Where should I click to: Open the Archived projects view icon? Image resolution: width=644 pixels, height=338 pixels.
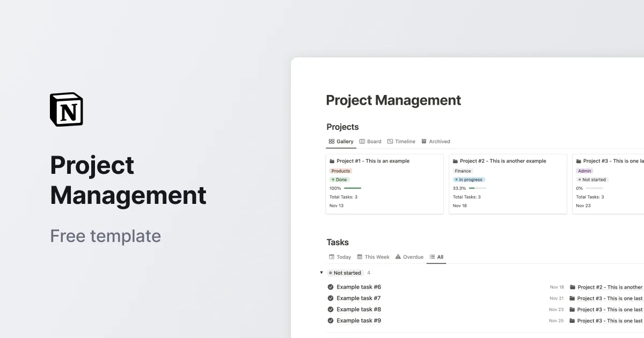[423, 141]
